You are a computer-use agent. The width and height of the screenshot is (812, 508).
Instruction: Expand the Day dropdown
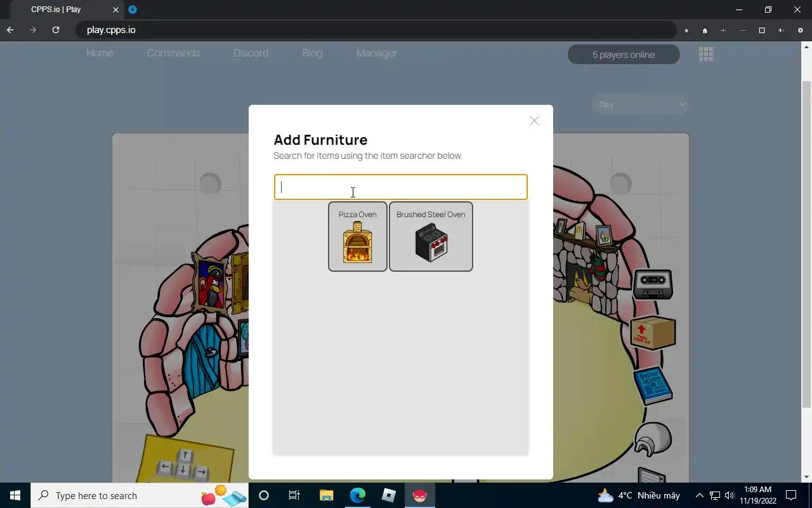click(640, 104)
